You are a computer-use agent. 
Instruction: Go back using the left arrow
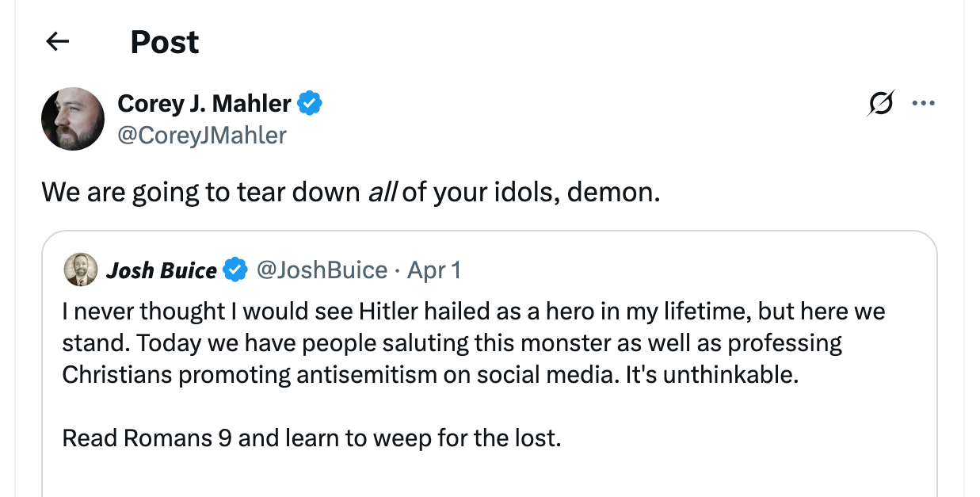pos(58,42)
